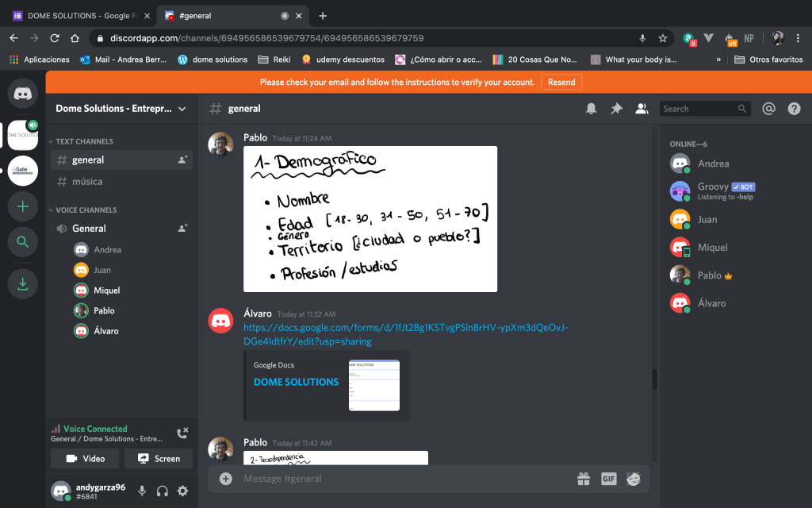Open user settings gear
The image size is (812, 508).
[182, 491]
